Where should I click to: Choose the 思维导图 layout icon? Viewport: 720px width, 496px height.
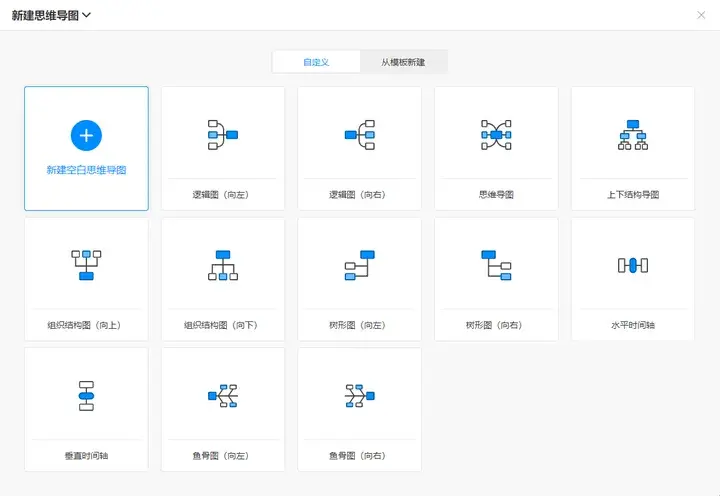click(496, 134)
